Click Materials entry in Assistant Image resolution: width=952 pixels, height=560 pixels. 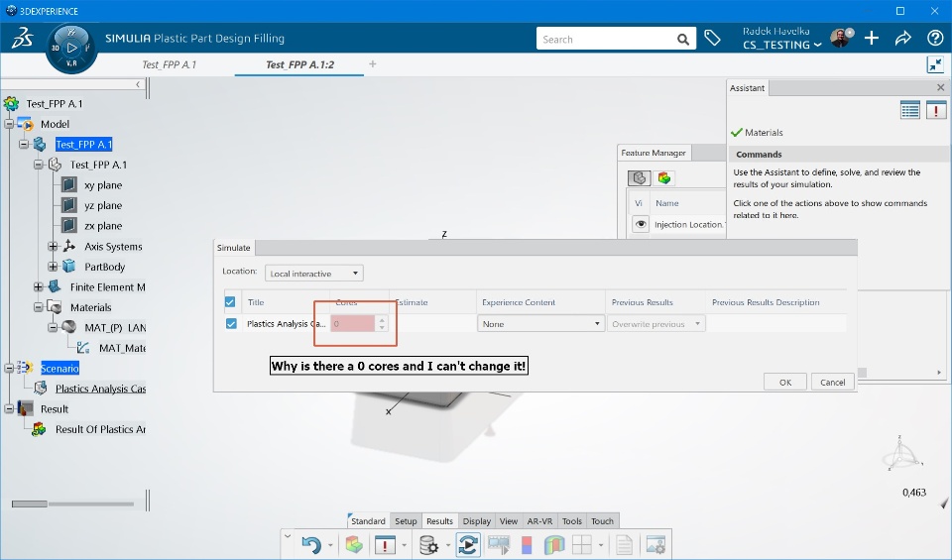pos(764,132)
